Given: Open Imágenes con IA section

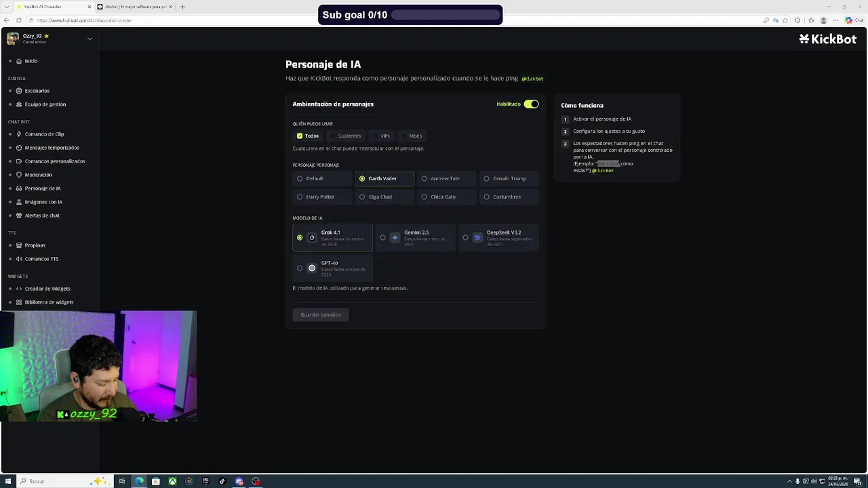Looking at the screenshot, I should (43, 202).
